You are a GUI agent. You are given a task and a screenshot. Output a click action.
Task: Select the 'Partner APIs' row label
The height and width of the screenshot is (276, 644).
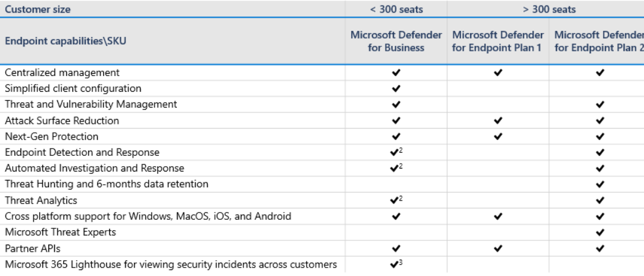(x=33, y=248)
